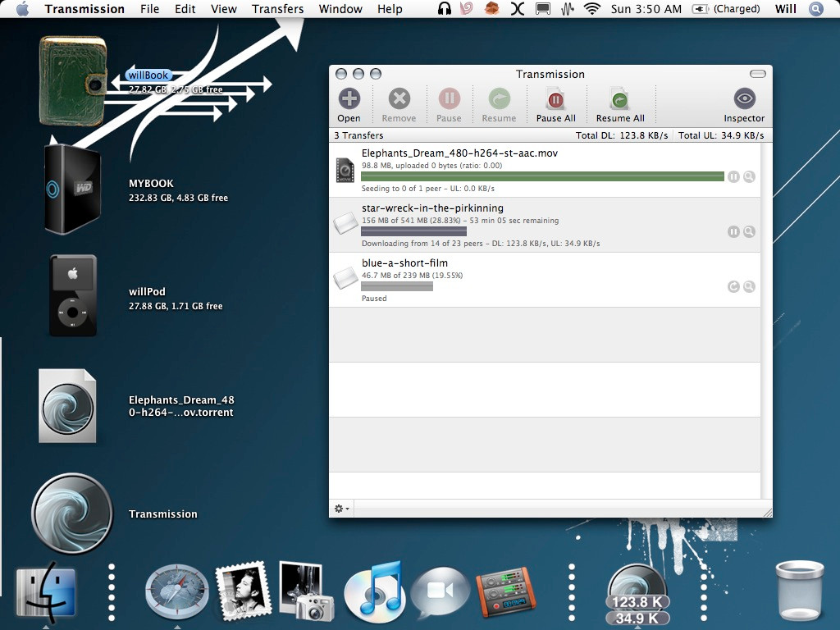Select the Elephants_Dream torrent file on desktop
The height and width of the screenshot is (630, 840).
tap(67, 405)
